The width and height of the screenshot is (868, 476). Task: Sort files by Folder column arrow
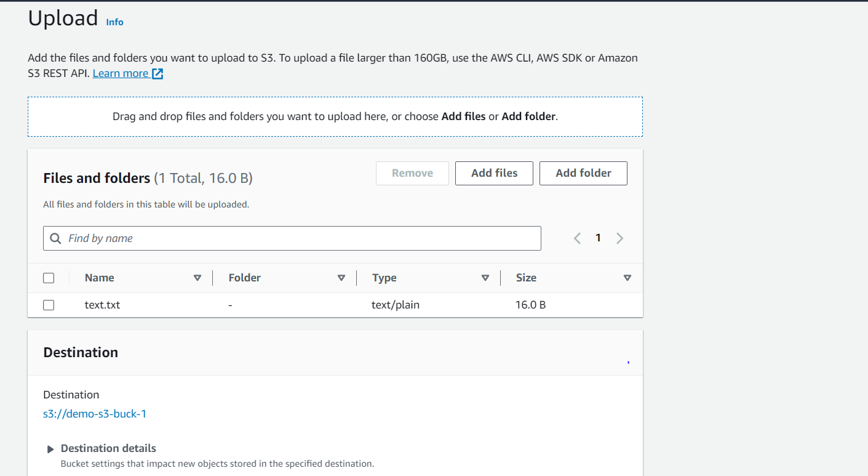pyautogui.click(x=341, y=278)
